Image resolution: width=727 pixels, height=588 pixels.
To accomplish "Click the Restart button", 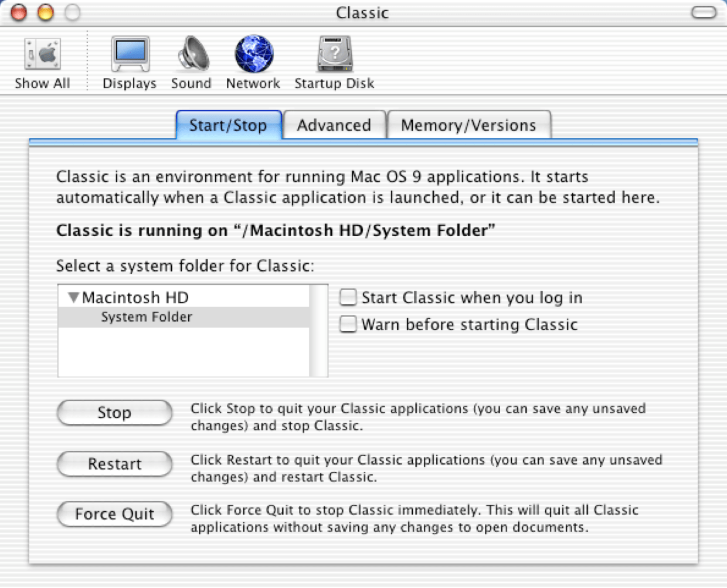I will [x=115, y=464].
